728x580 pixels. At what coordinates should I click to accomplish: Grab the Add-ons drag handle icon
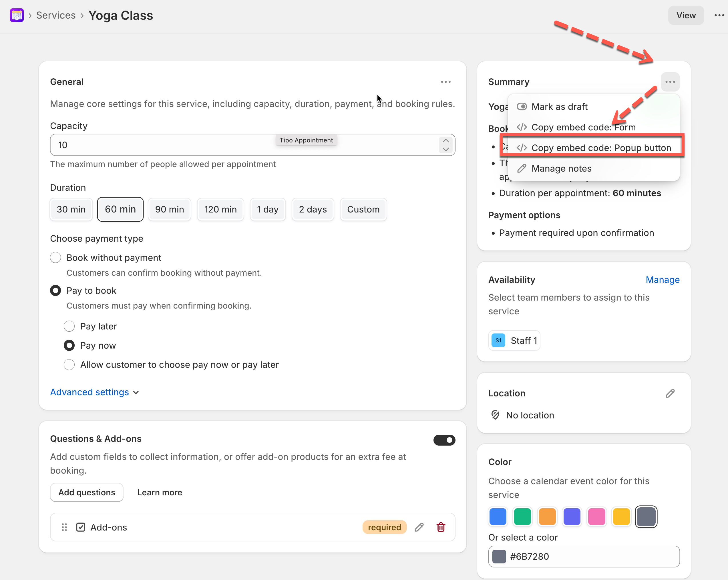[x=64, y=527]
